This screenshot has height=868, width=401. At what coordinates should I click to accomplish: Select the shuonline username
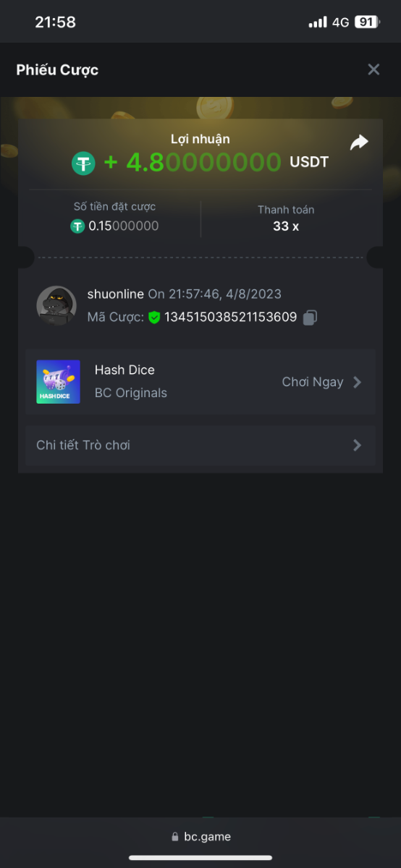(x=116, y=294)
